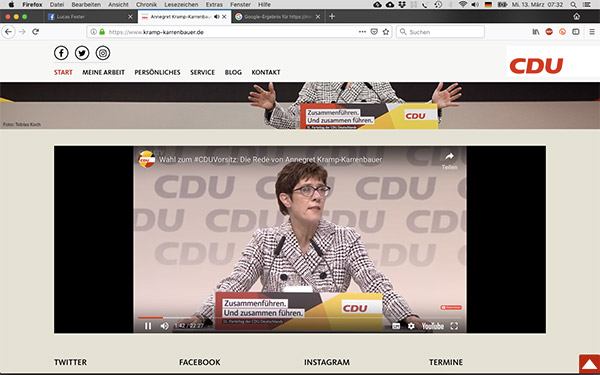
Task: Go forward with the browser forward arrow
Action: pyautogui.click(x=22, y=32)
